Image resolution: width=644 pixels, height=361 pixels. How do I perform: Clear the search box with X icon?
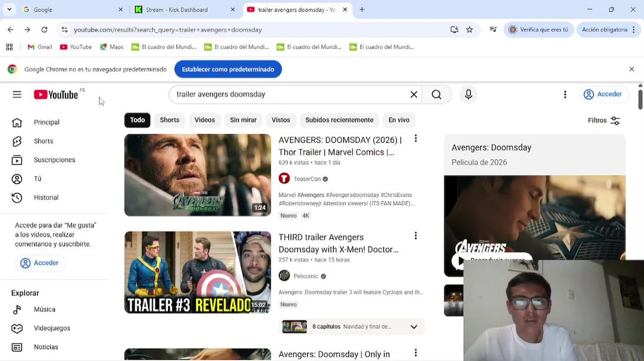pos(414,94)
